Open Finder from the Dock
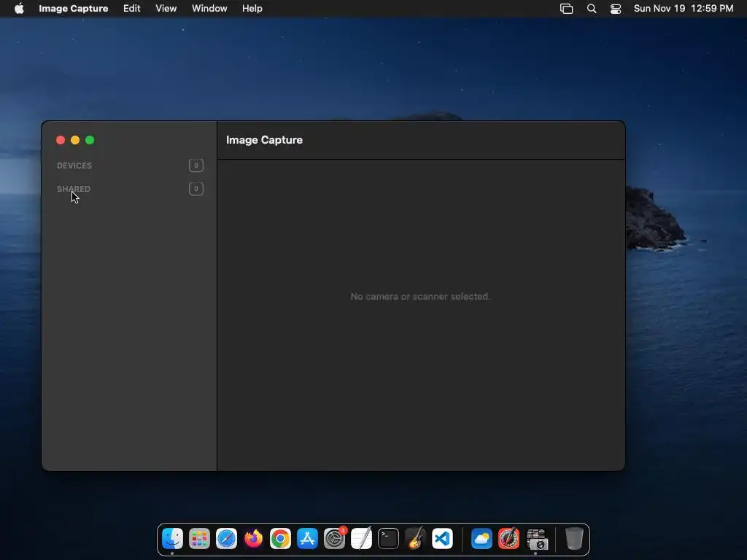Image resolution: width=747 pixels, height=560 pixels. pyautogui.click(x=172, y=539)
